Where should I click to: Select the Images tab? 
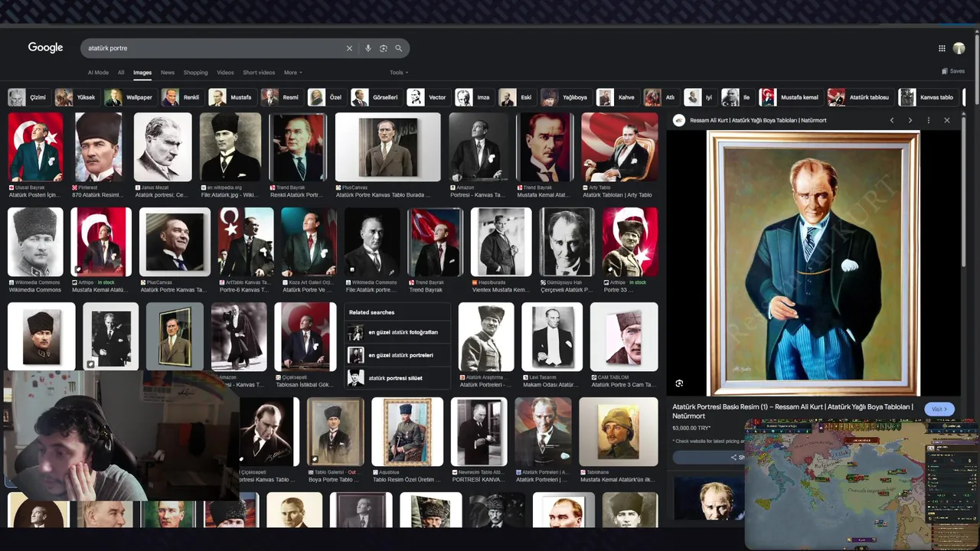pos(142,73)
